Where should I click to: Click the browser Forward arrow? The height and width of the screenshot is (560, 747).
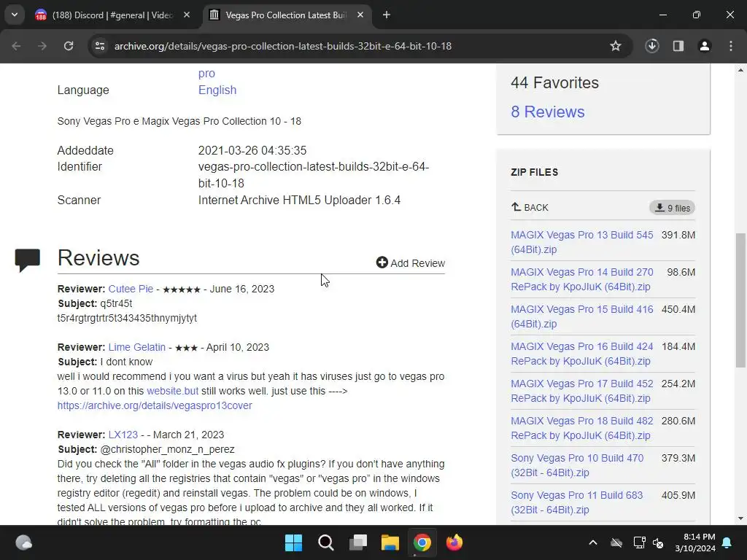(42, 46)
